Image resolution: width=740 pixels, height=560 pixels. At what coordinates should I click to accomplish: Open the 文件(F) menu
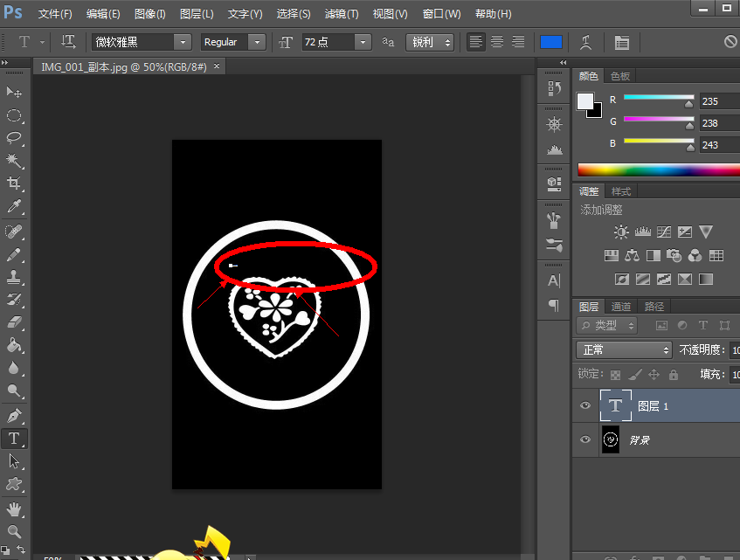click(x=55, y=14)
